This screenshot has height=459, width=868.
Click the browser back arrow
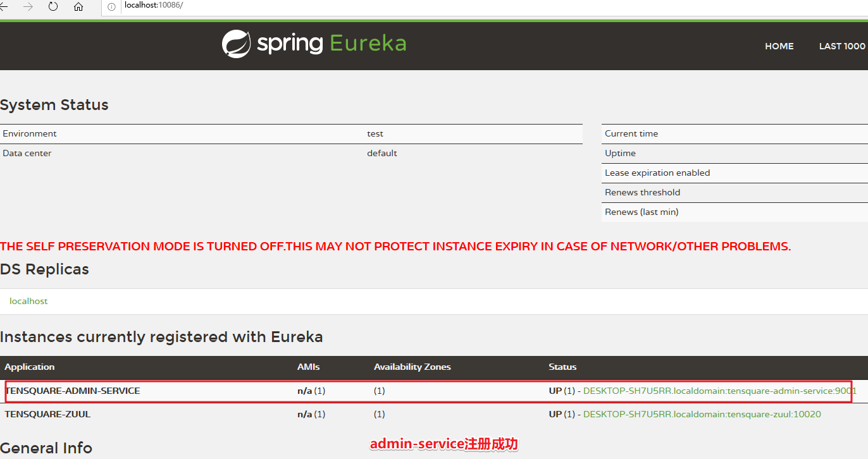(4, 7)
